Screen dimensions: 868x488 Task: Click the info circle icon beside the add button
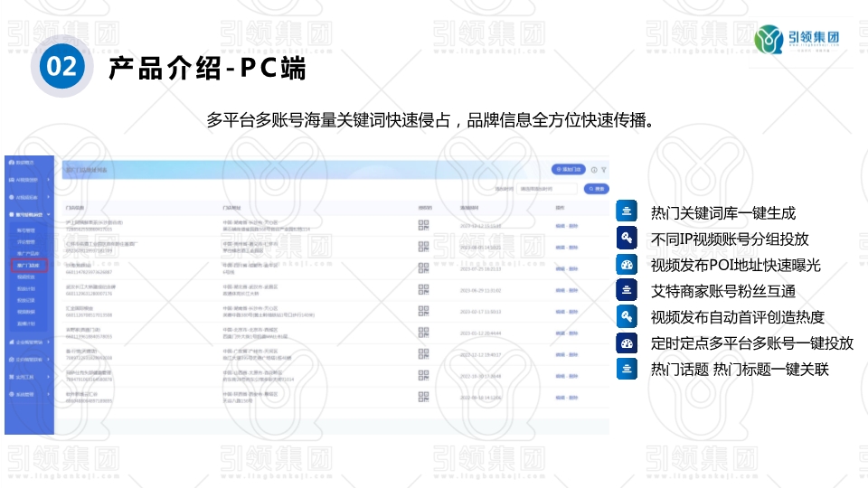(x=594, y=169)
